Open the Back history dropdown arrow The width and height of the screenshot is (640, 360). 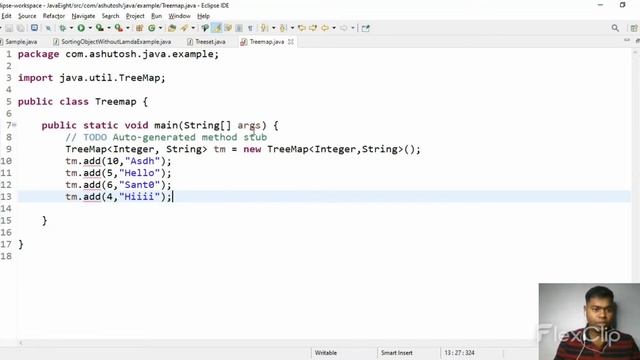click(334, 28)
